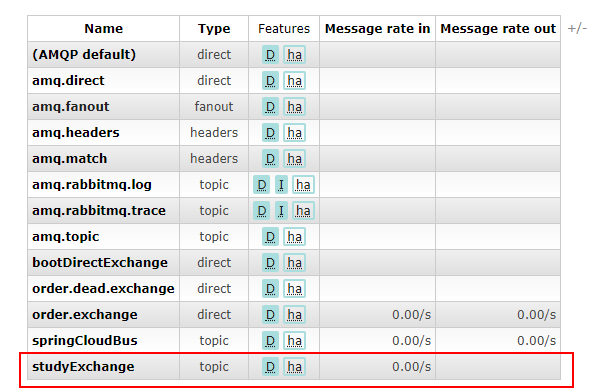Click the D durable badge for amq.rabbitmq.log
Screen dimensions: 612x392
tap(262, 185)
